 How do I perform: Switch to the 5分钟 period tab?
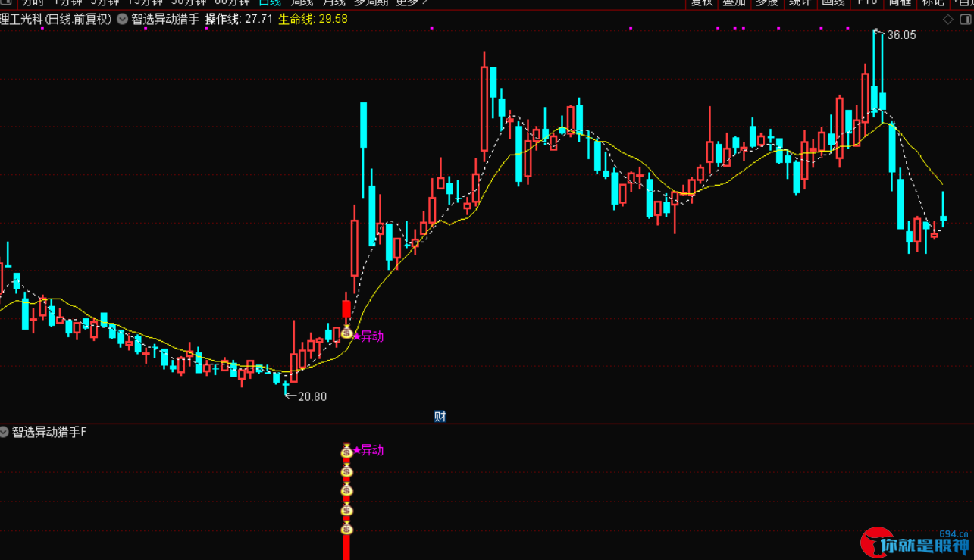(105, 3)
